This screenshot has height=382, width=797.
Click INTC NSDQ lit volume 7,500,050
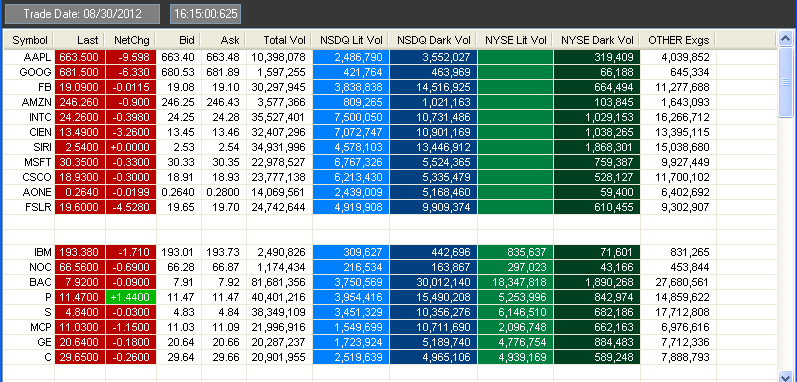351,117
